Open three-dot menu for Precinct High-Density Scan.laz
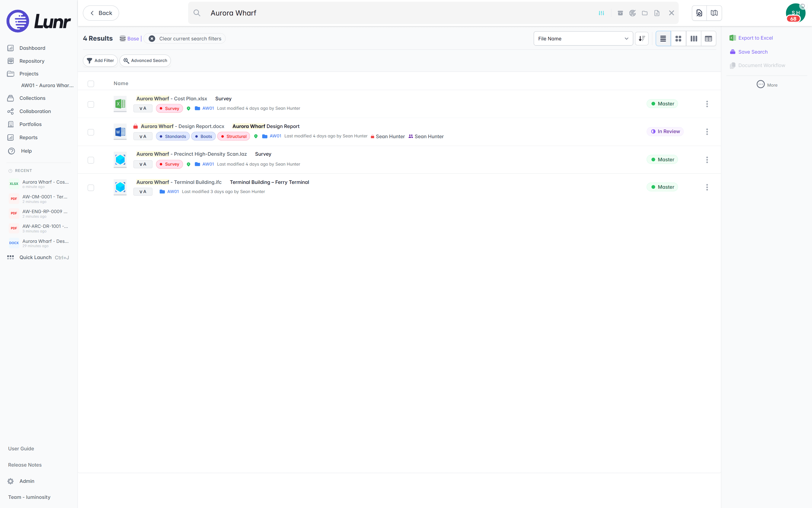This screenshot has height=508, width=812. (707, 160)
